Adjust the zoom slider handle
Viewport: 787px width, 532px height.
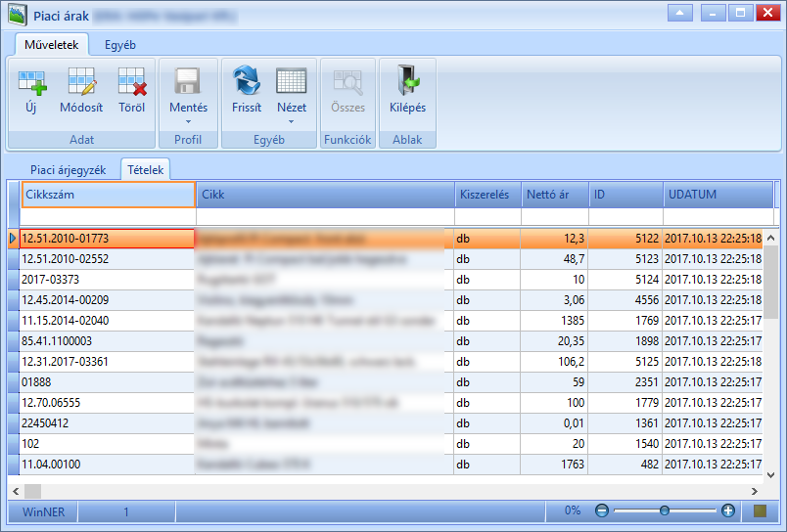click(x=665, y=510)
